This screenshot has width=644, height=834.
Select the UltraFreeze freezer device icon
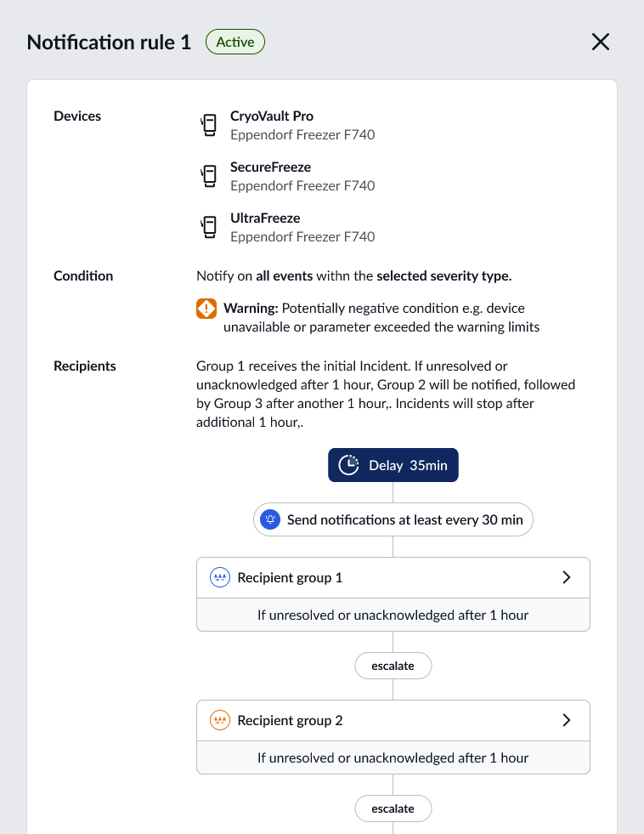(209, 227)
